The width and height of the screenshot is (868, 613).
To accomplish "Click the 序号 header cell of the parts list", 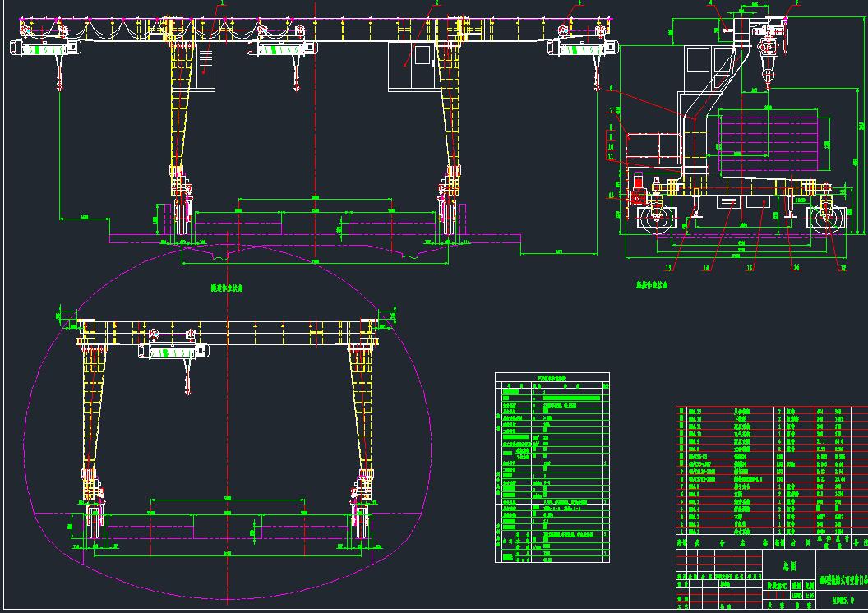I will (681, 544).
